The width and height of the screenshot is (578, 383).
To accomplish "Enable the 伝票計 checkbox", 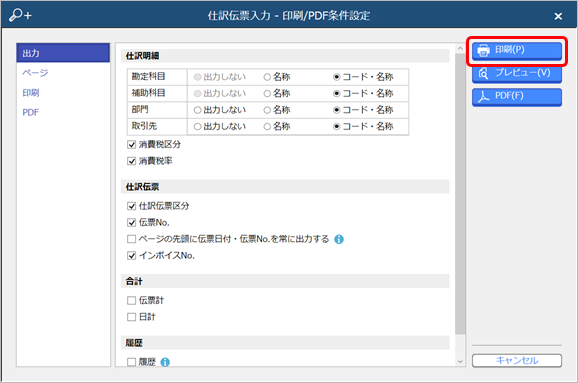I will point(132,300).
